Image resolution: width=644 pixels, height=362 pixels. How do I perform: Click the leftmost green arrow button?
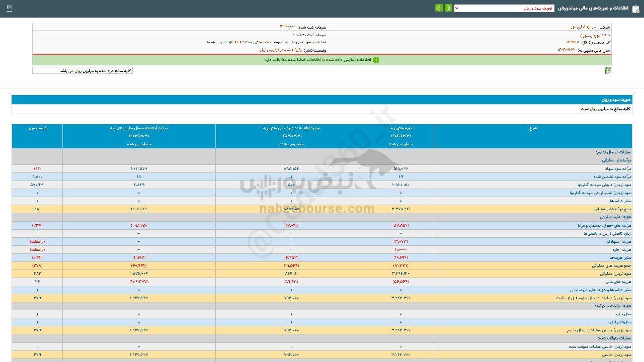[439, 8]
